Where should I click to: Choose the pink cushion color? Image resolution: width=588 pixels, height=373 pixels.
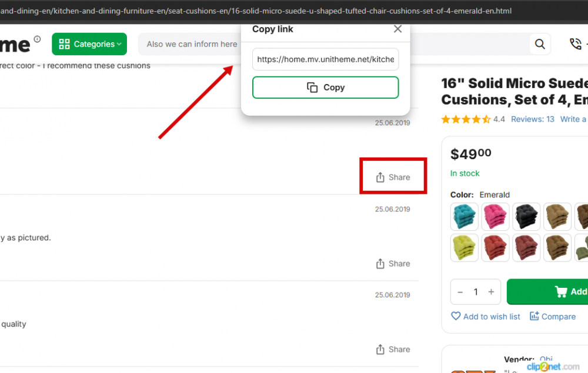[x=496, y=217]
